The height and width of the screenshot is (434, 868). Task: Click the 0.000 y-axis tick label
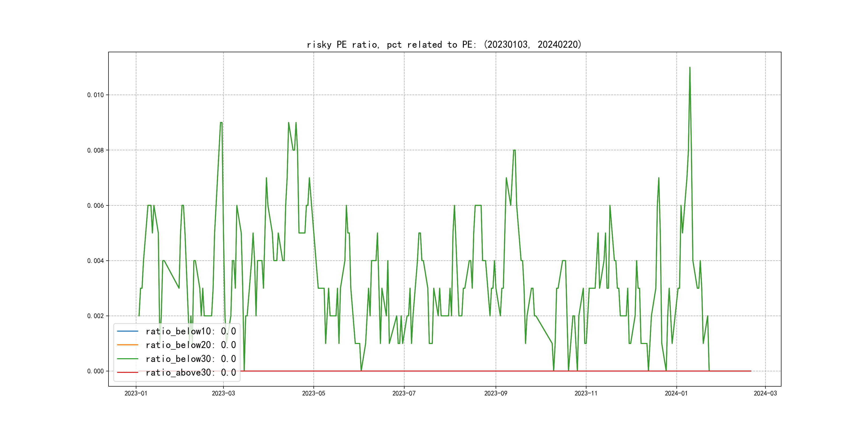pyautogui.click(x=95, y=371)
